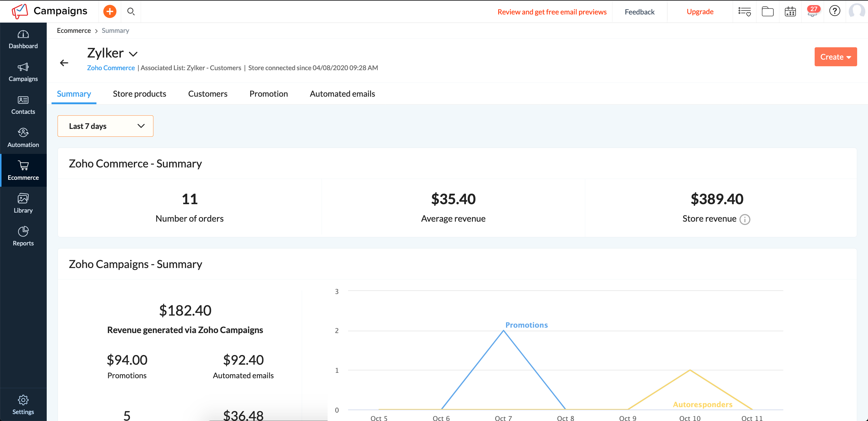Click the notification bell with badge 27
This screenshot has height=421, width=868.
[x=812, y=11]
